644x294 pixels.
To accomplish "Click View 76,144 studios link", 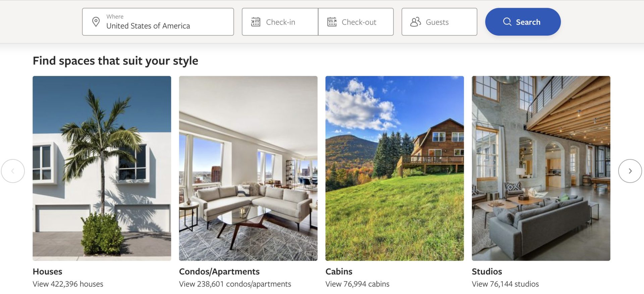I will coord(505,284).
